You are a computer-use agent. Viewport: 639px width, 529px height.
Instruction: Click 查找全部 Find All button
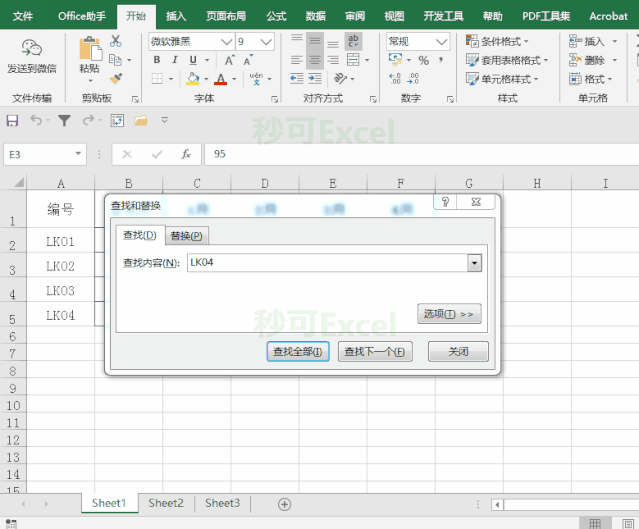(298, 351)
